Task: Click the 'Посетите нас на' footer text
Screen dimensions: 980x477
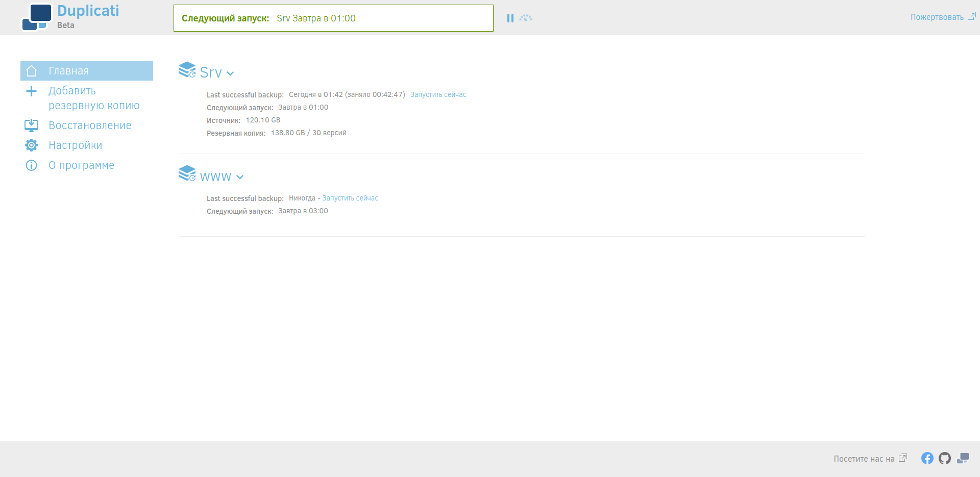Action: [x=864, y=459]
